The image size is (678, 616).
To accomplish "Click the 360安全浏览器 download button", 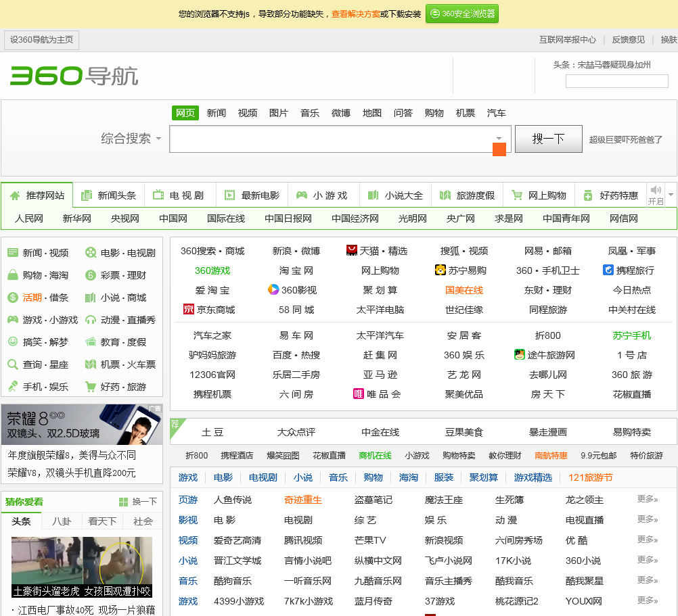I will 462,14.
